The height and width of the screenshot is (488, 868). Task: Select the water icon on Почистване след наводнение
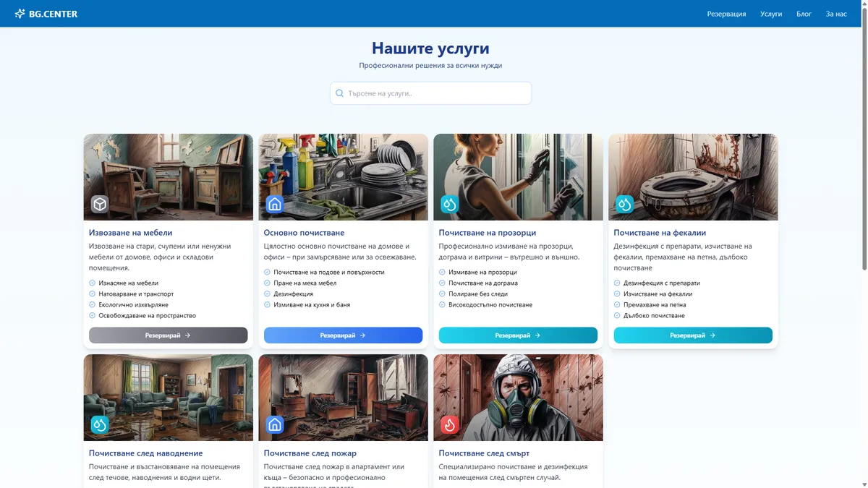click(100, 424)
